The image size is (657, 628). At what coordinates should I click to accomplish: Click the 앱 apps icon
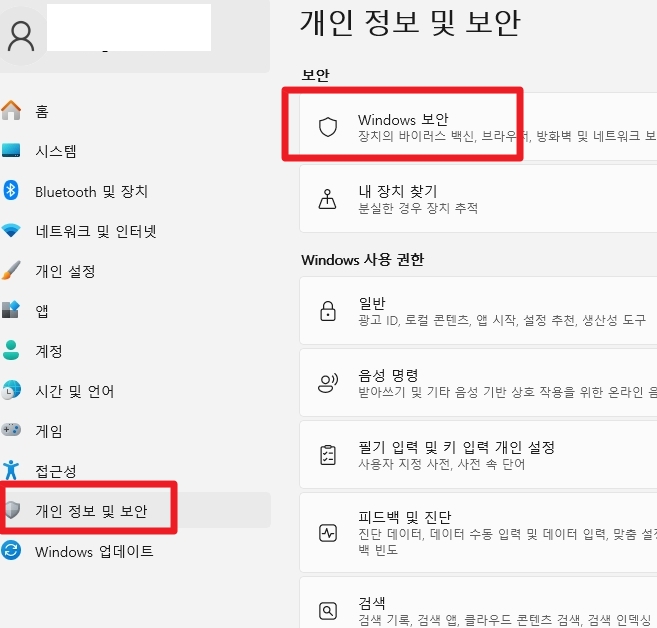[12, 311]
